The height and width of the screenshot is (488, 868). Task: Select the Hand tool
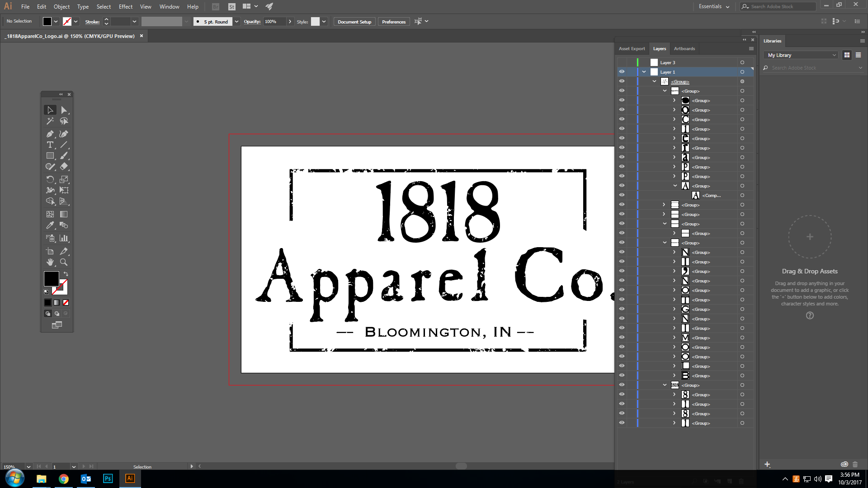point(50,262)
